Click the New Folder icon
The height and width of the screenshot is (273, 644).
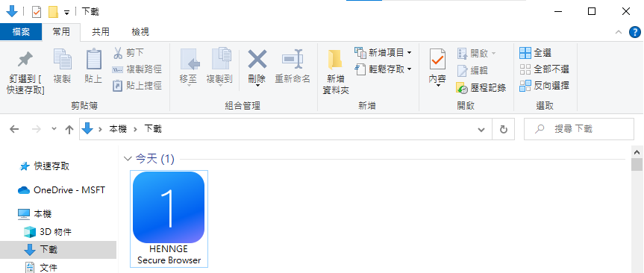[336, 60]
